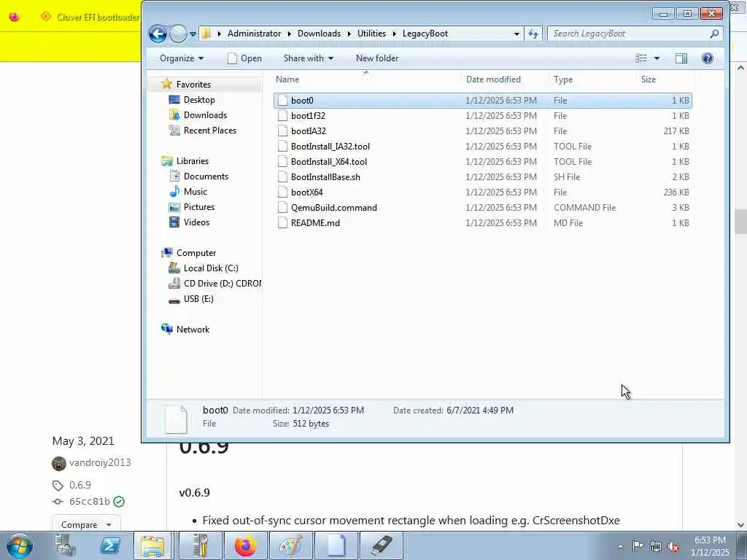Switch to Firefox in taskbar
Image resolution: width=747 pixels, height=560 pixels.
(x=245, y=545)
